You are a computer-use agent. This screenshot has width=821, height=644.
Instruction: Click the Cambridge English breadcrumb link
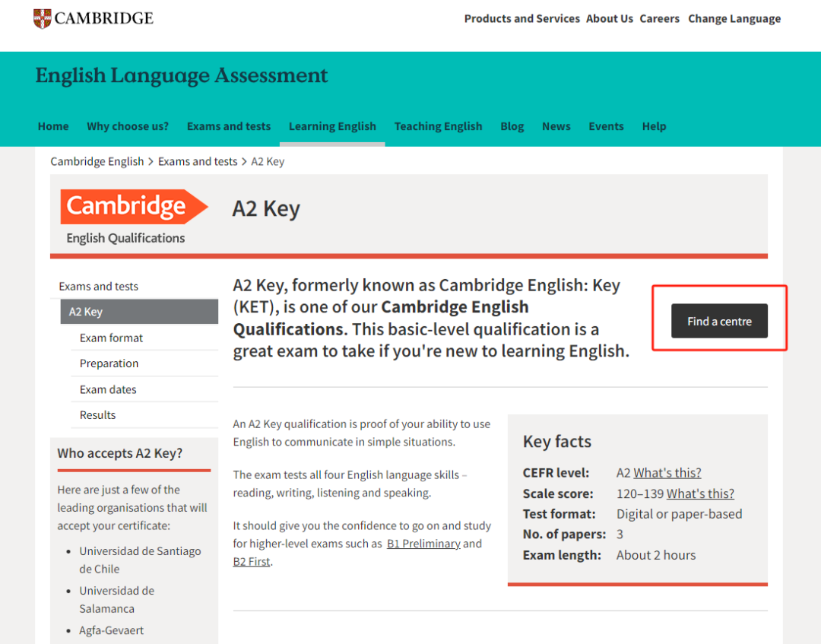(97, 161)
